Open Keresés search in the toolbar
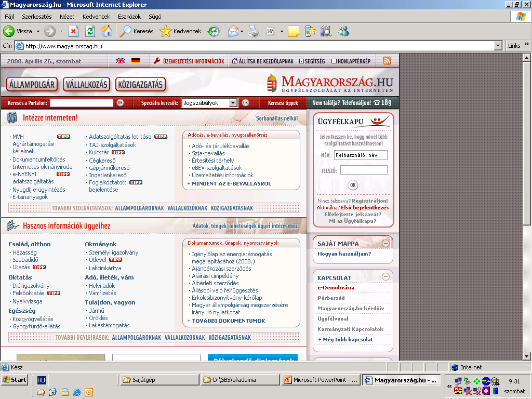The image size is (532, 399). coord(137,31)
